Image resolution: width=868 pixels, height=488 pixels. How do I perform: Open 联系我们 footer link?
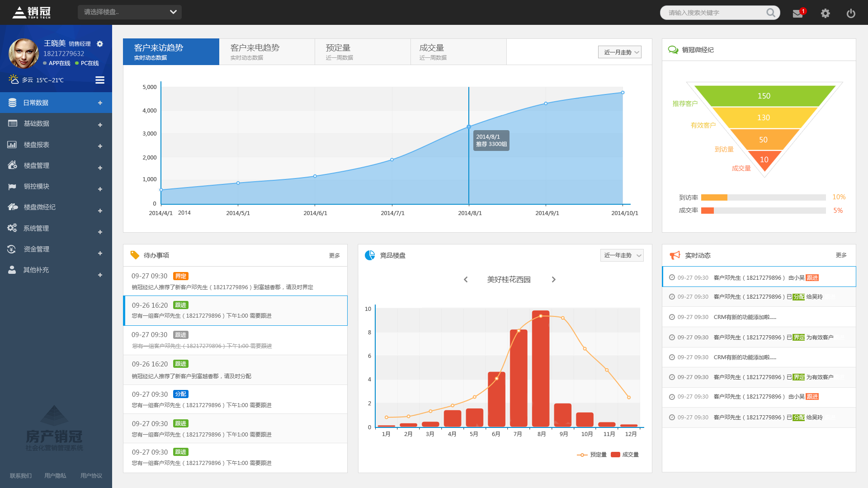pos(21,476)
